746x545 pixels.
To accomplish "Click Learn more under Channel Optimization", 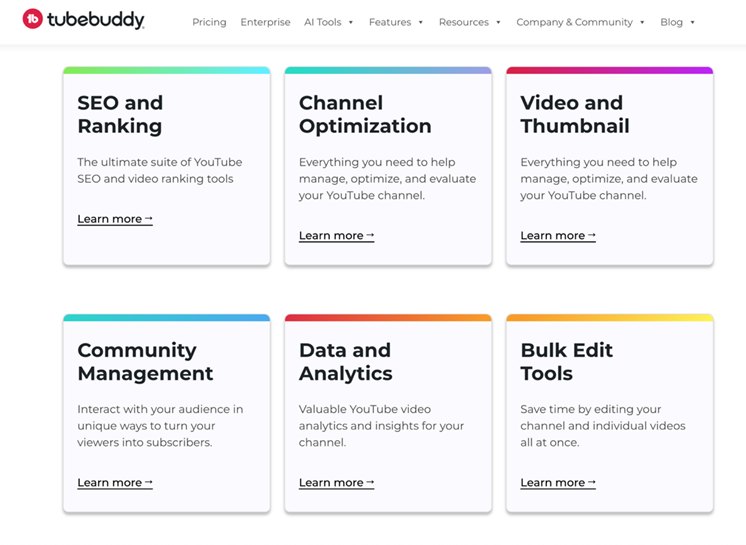I will point(336,236).
